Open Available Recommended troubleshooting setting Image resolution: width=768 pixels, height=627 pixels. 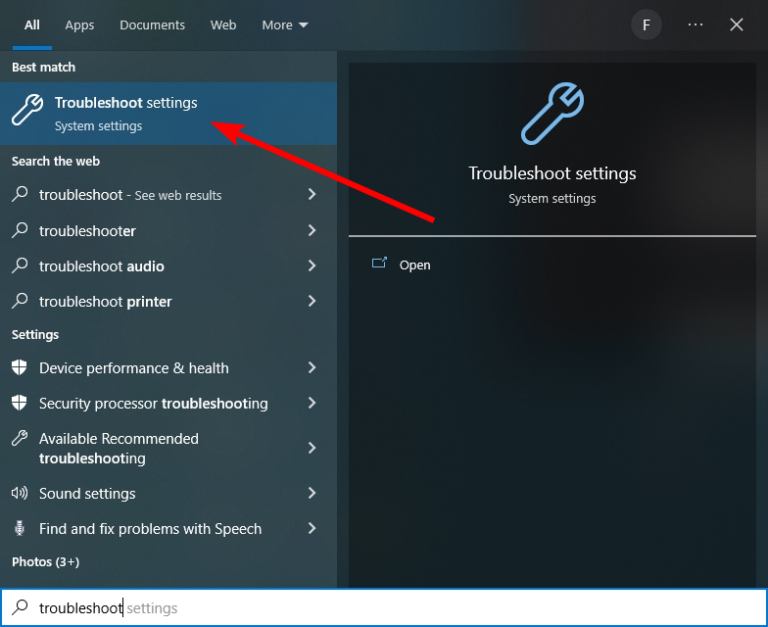168,448
